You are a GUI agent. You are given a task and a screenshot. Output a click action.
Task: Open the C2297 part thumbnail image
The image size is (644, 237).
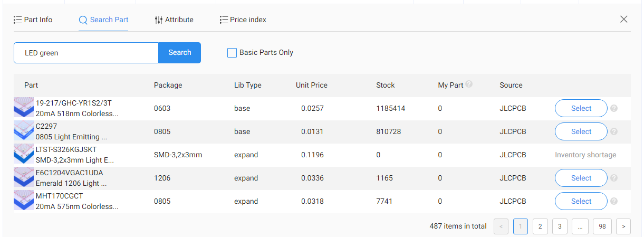click(x=24, y=131)
